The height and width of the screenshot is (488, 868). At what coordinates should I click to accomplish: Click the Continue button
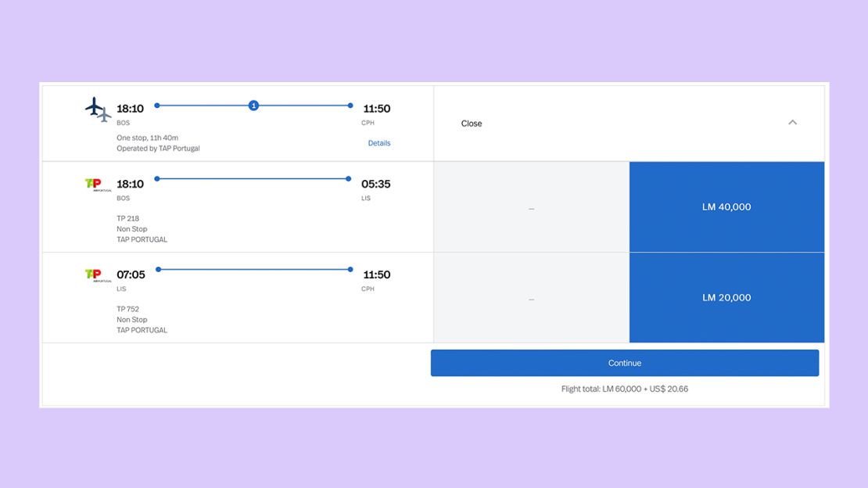[625, 363]
